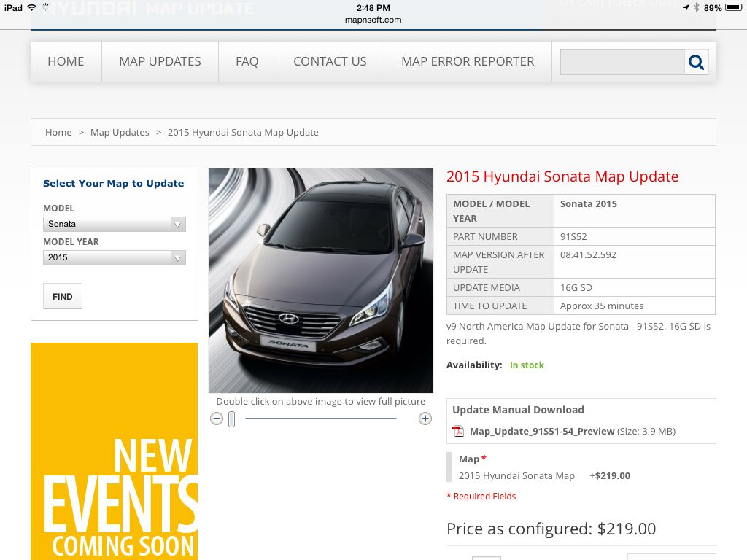Click the FIND button

point(63,296)
